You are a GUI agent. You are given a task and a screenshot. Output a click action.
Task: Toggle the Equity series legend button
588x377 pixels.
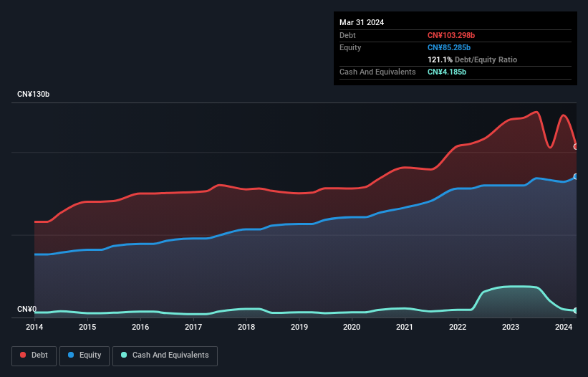pyautogui.click(x=85, y=355)
